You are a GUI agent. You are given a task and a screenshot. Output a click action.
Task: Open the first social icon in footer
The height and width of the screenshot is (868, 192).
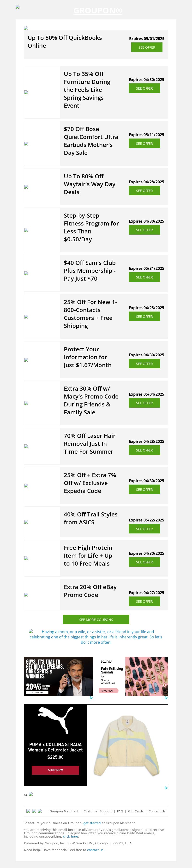pos(28,811)
